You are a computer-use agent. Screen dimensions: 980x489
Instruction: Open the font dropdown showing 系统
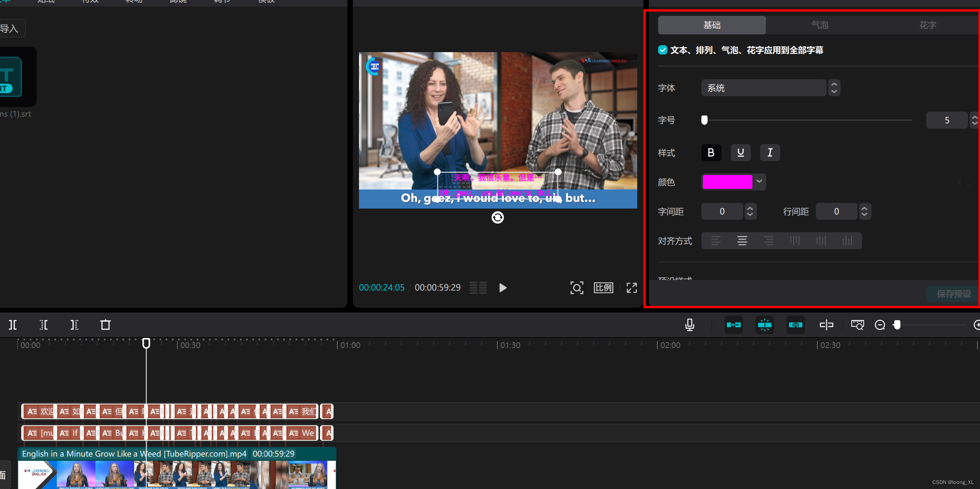click(x=764, y=88)
